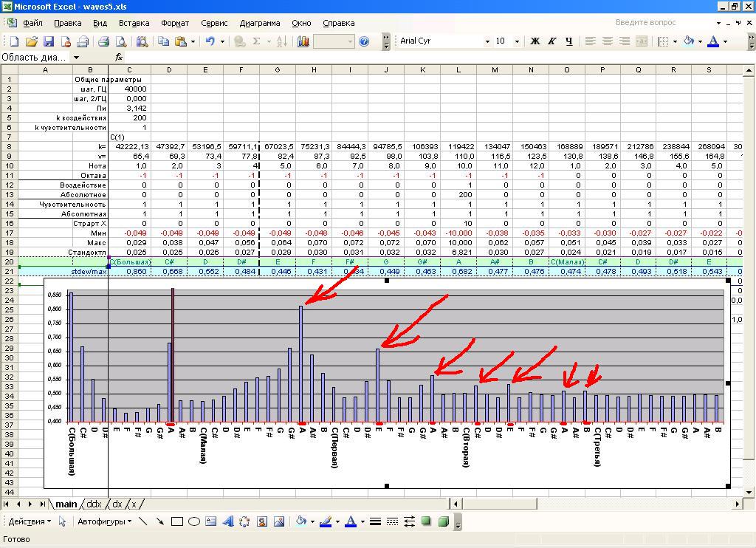Viewport: 756px width, 548px height.
Task: Insert WordArt from drawing toolbar
Action: (228, 521)
